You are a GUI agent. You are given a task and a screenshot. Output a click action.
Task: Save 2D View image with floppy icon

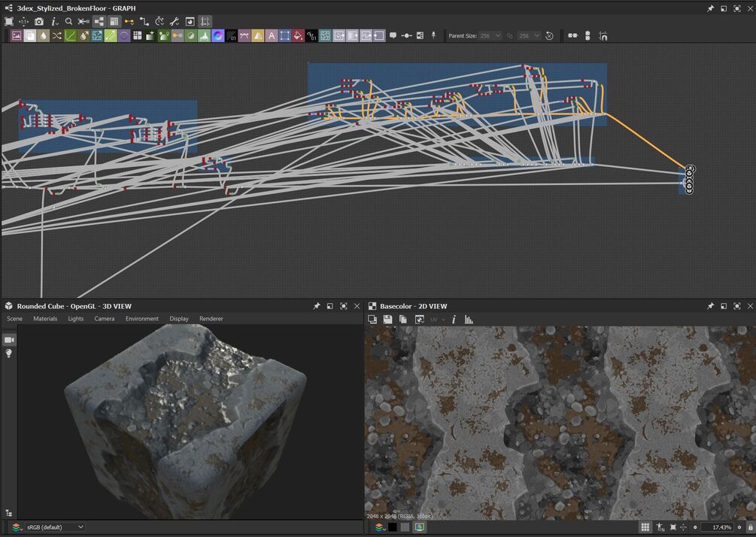click(387, 320)
